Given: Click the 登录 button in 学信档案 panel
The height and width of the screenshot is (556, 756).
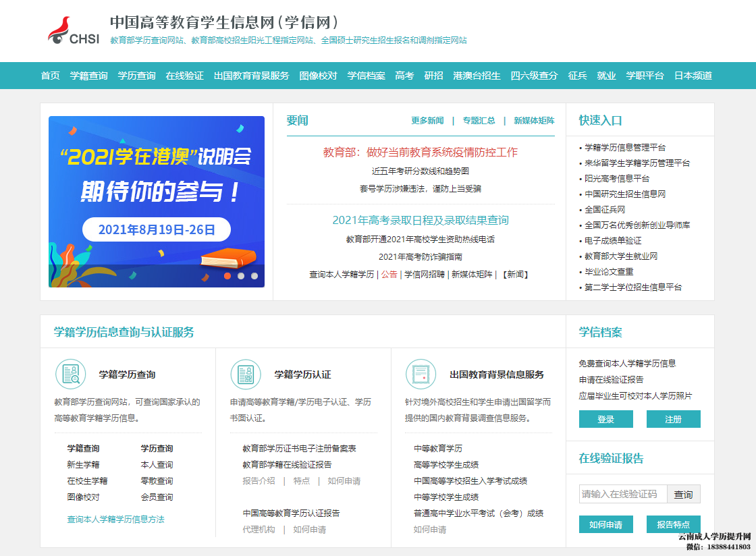Looking at the screenshot, I should click(605, 418).
